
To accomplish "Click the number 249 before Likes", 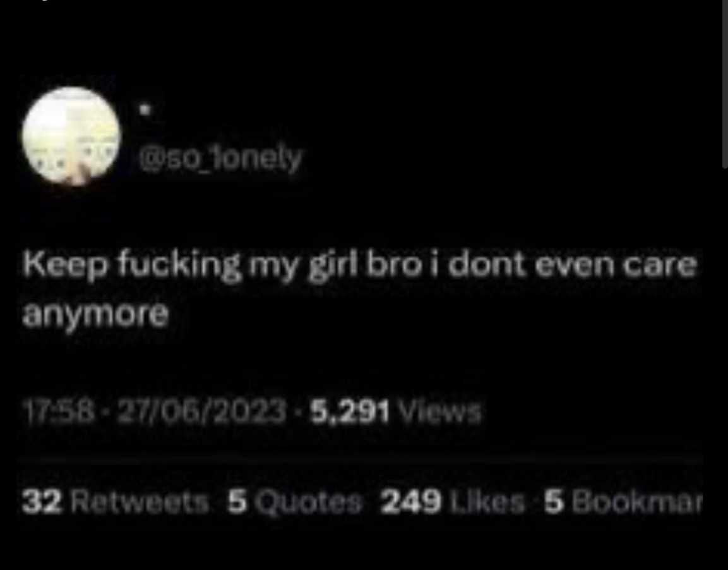I will click(x=411, y=502).
